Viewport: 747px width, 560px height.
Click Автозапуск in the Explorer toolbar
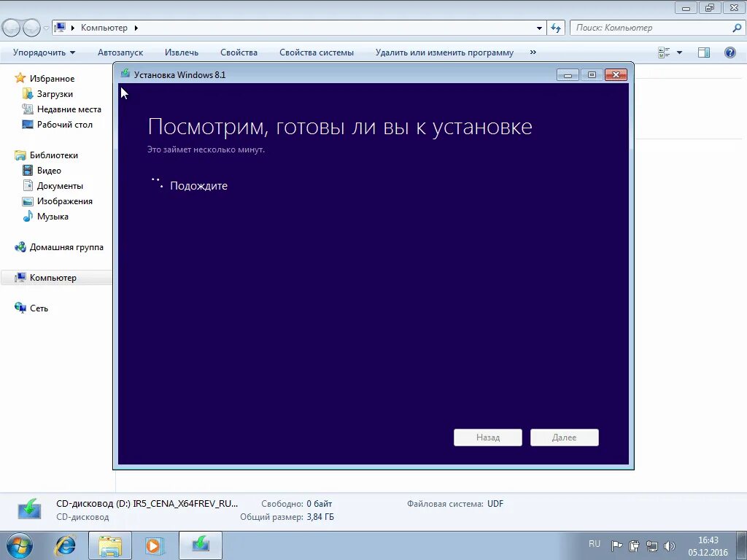click(x=120, y=52)
